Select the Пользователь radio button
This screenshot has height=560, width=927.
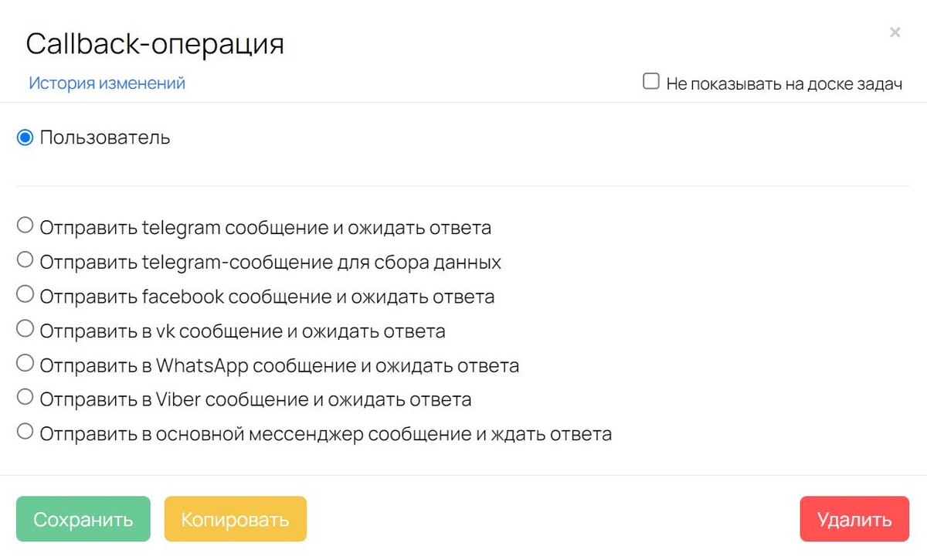[25, 137]
